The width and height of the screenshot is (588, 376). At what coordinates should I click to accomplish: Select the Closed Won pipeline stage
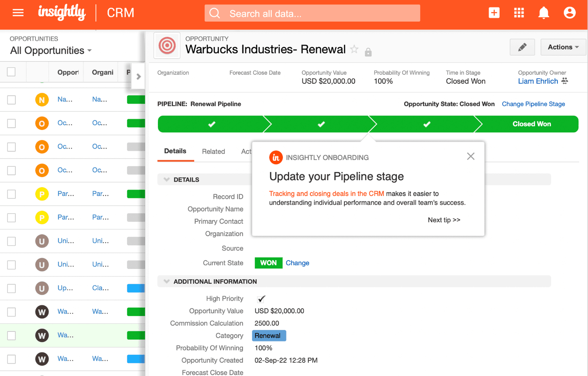(x=527, y=124)
